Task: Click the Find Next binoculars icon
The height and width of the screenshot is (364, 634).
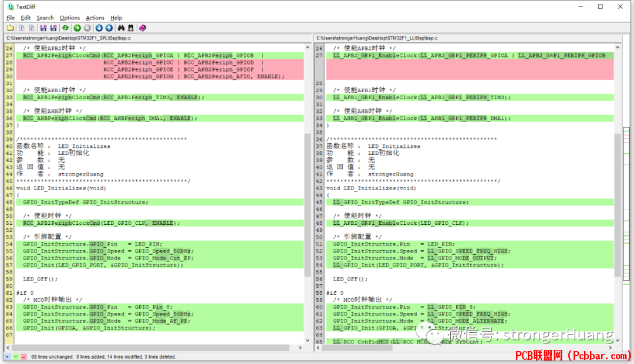Action: coord(130,28)
